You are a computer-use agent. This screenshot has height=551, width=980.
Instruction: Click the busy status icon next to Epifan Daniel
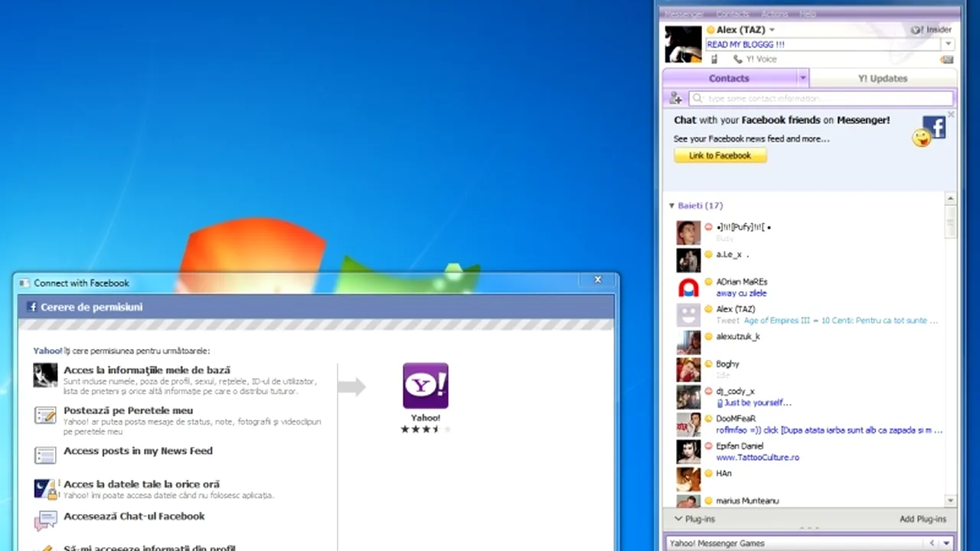709,446
